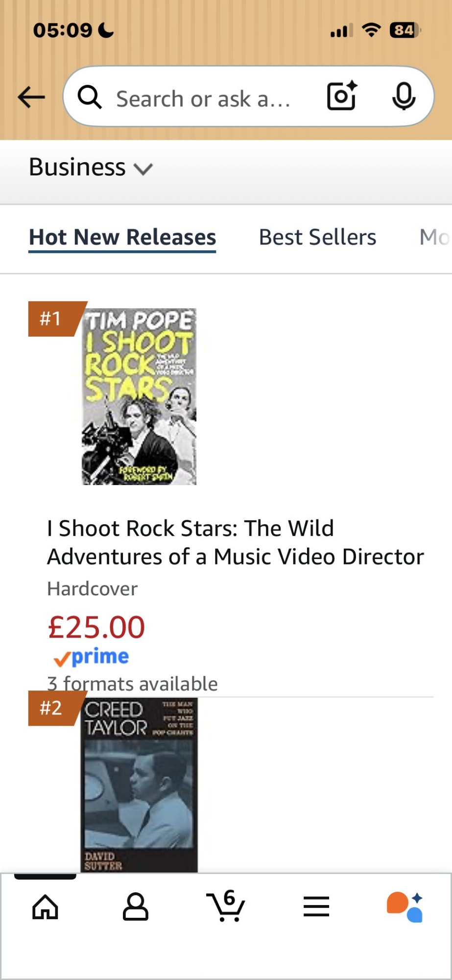Viewport: 452px width, 980px height.
Task: Open the shopping cart with 6 items
Action: 226,906
